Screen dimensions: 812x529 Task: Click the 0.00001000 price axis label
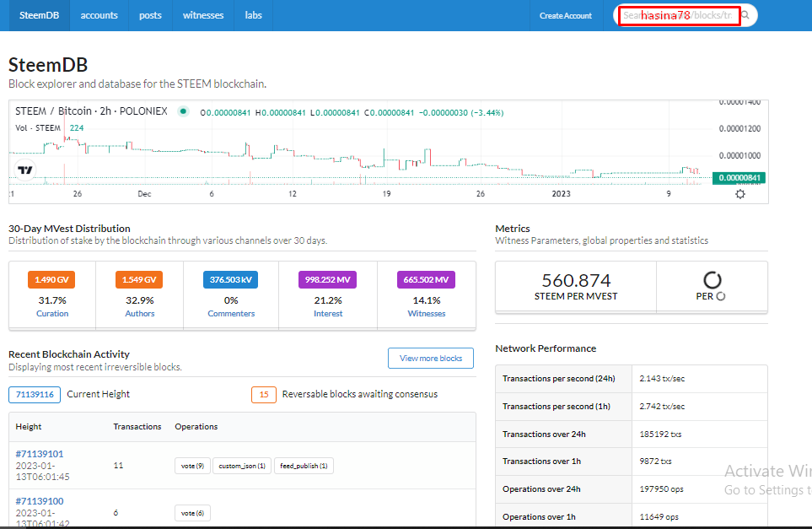coord(739,155)
